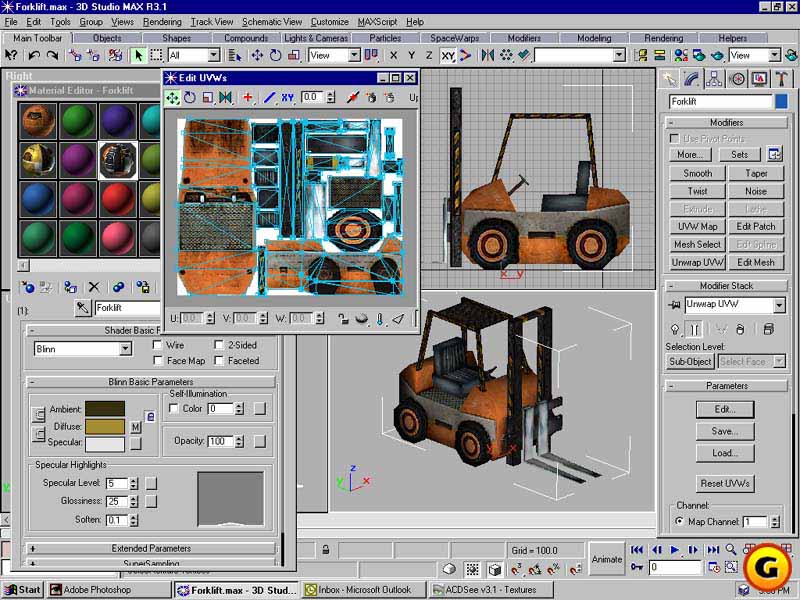Click the Ambient color swatch

(105, 409)
